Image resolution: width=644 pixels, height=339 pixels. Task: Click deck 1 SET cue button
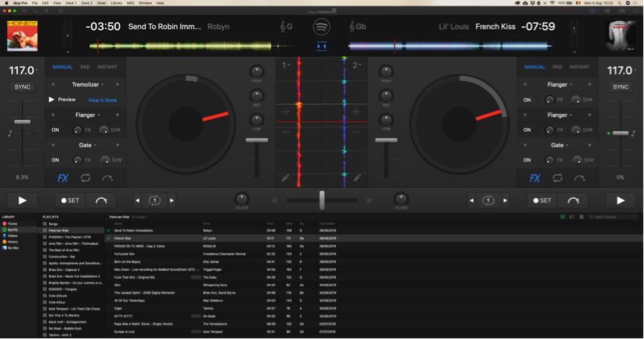[70, 200]
